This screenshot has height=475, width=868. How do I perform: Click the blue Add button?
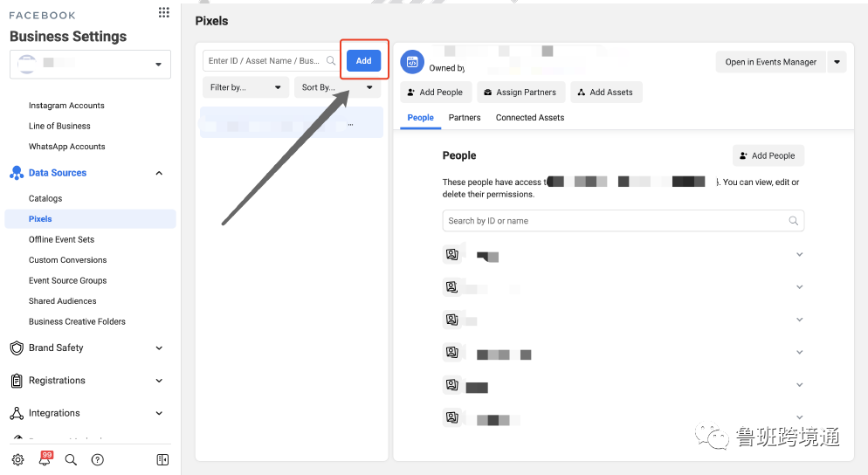coord(363,60)
